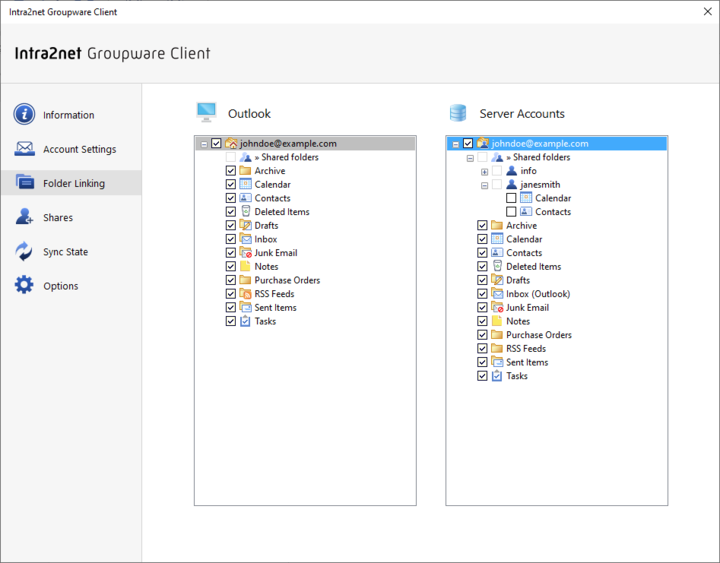
Task: Toggle Server Inbox (Outlook) checkbox
Action: tap(482, 293)
